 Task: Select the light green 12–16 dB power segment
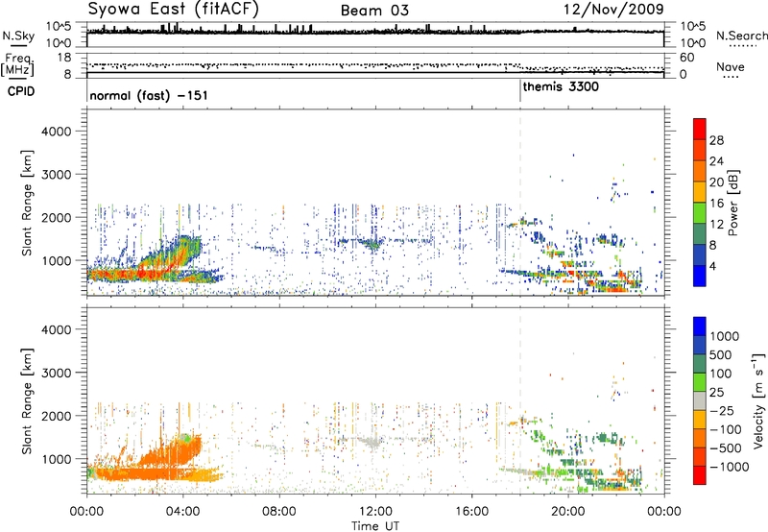pyautogui.click(x=700, y=213)
